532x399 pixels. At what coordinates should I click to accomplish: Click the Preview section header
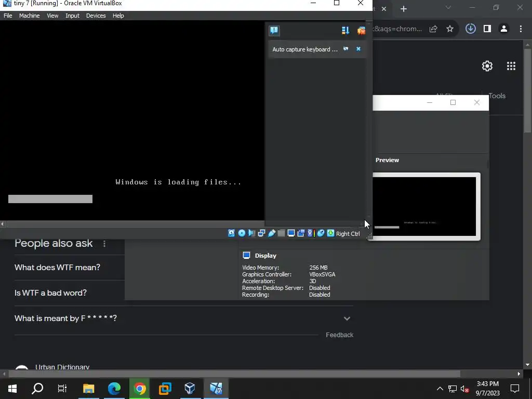pos(387,160)
